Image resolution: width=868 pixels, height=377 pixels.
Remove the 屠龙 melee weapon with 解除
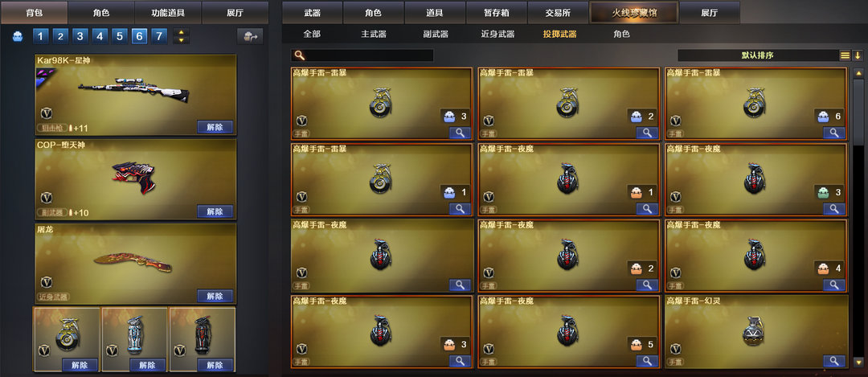pyautogui.click(x=215, y=296)
